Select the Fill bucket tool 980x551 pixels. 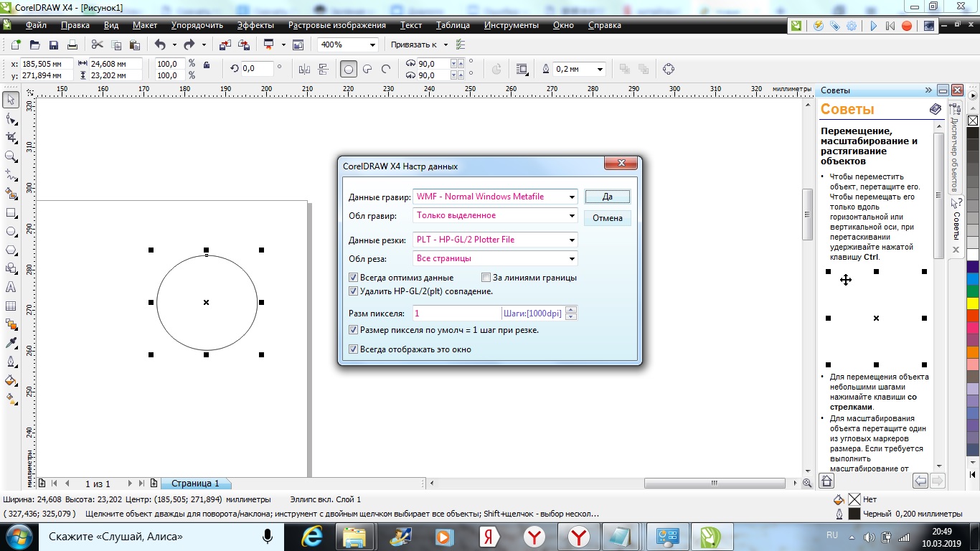coord(11,380)
